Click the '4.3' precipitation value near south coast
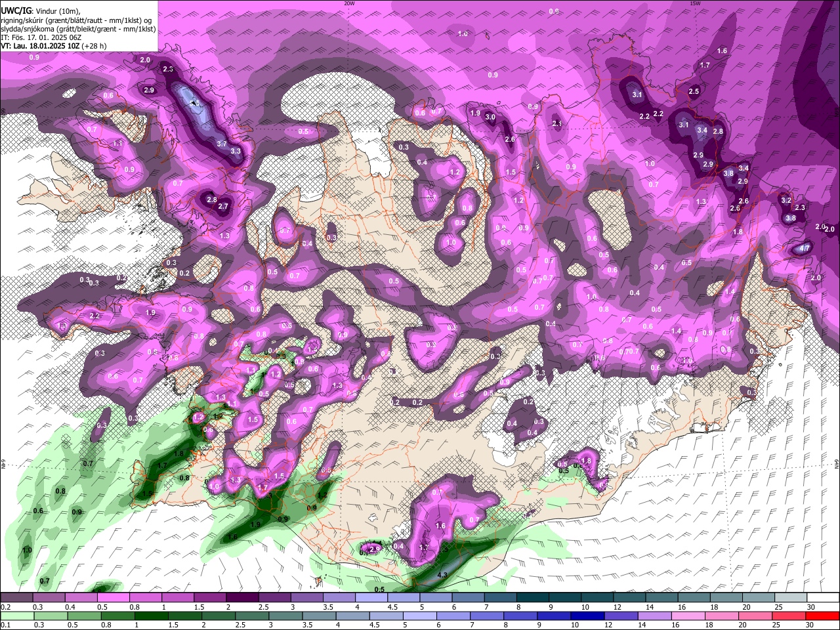The height and width of the screenshot is (630, 840). click(x=442, y=575)
